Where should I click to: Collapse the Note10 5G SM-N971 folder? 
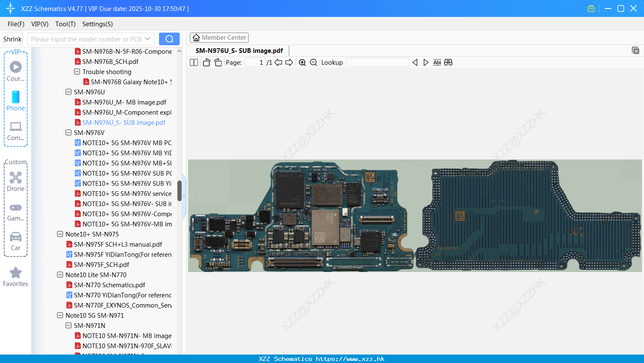pos(60,315)
